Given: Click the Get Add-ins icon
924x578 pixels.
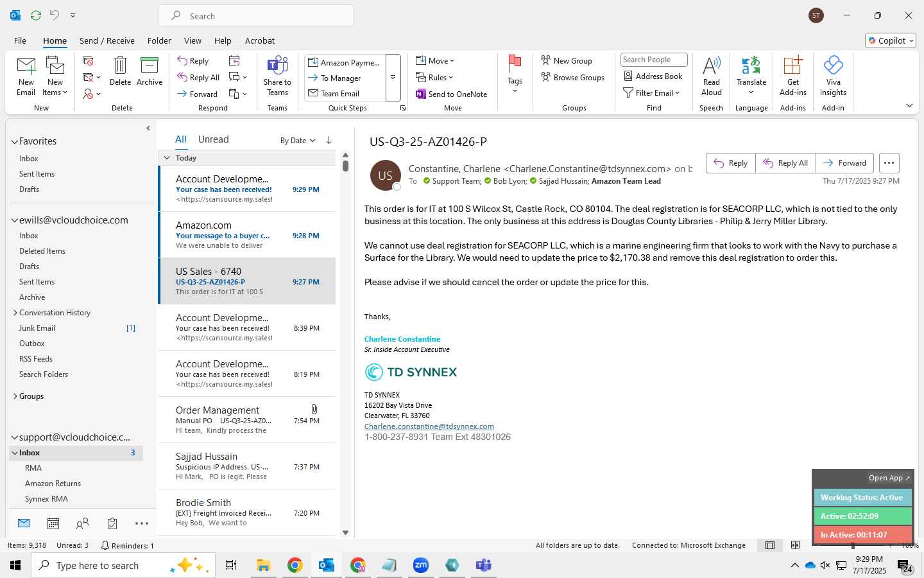Looking at the screenshot, I should pyautogui.click(x=793, y=66).
